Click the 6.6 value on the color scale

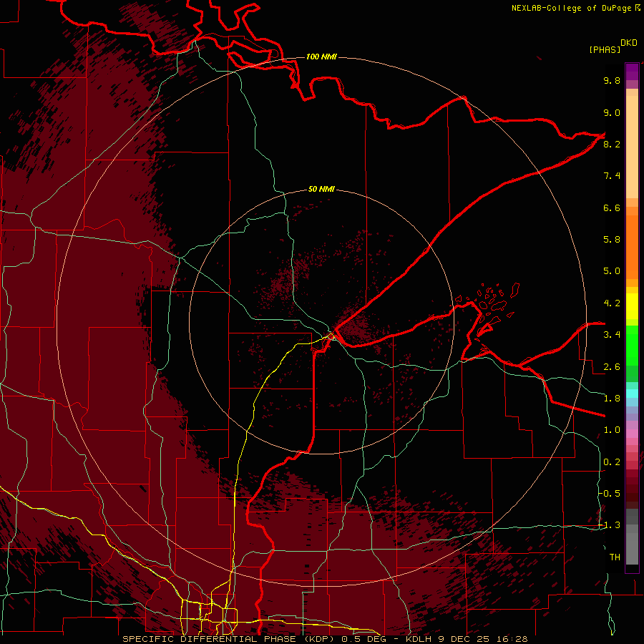click(612, 208)
